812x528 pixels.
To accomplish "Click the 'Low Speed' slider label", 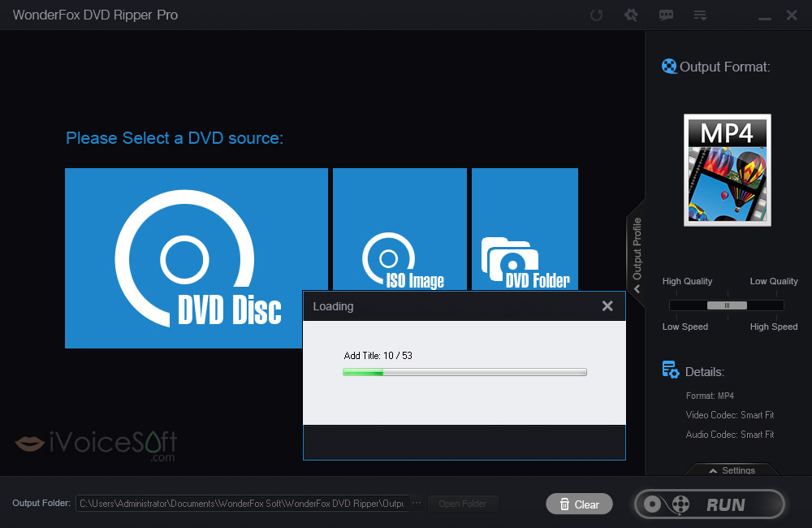I will click(685, 327).
